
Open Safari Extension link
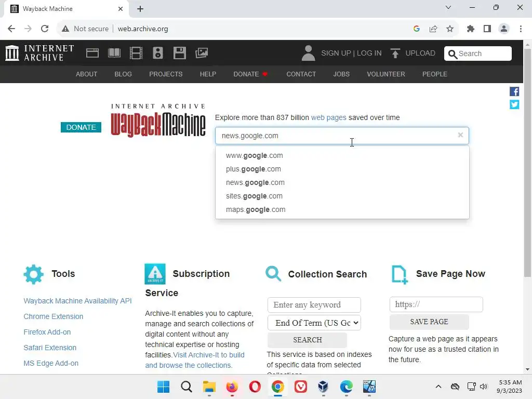pyautogui.click(x=50, y=348)
